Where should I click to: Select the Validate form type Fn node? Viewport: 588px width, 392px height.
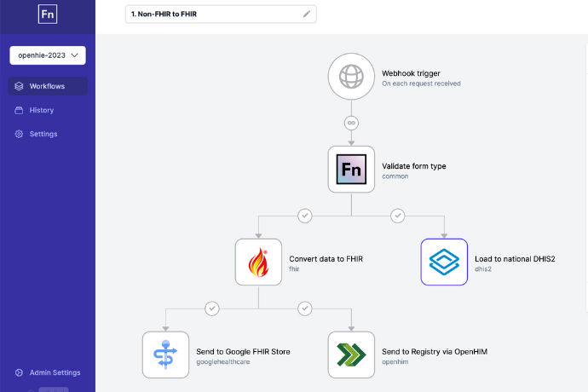pos(351,170)
